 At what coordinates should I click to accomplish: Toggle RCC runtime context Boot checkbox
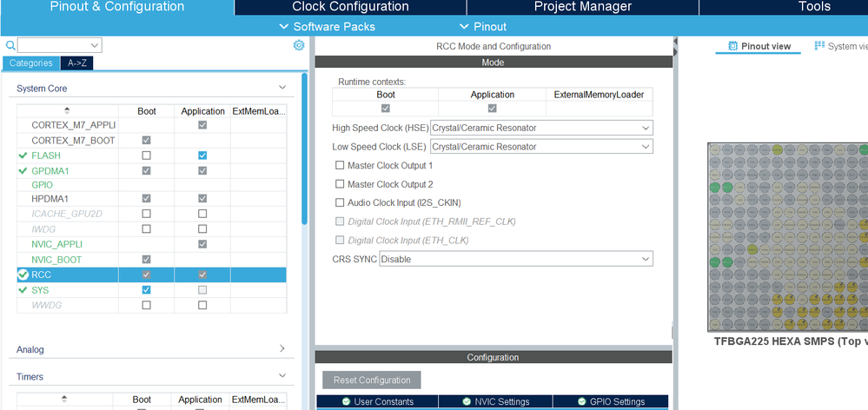click(x=386, y=109)
